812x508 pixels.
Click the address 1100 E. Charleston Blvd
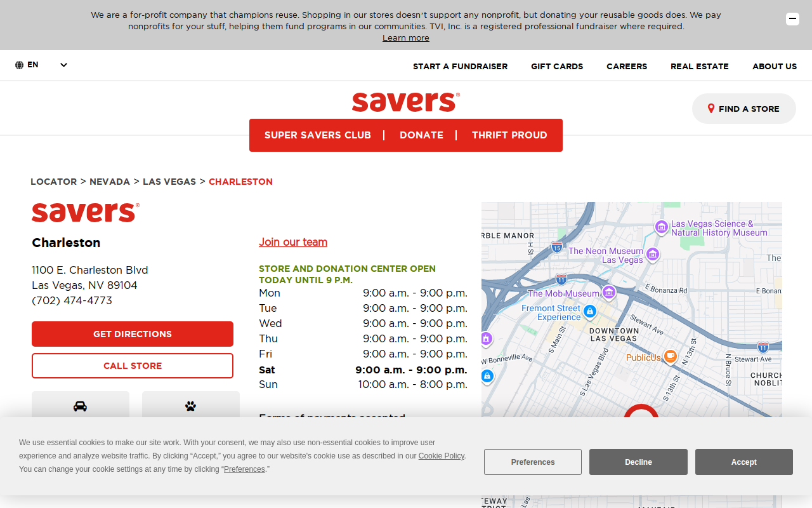pos(90,271)
